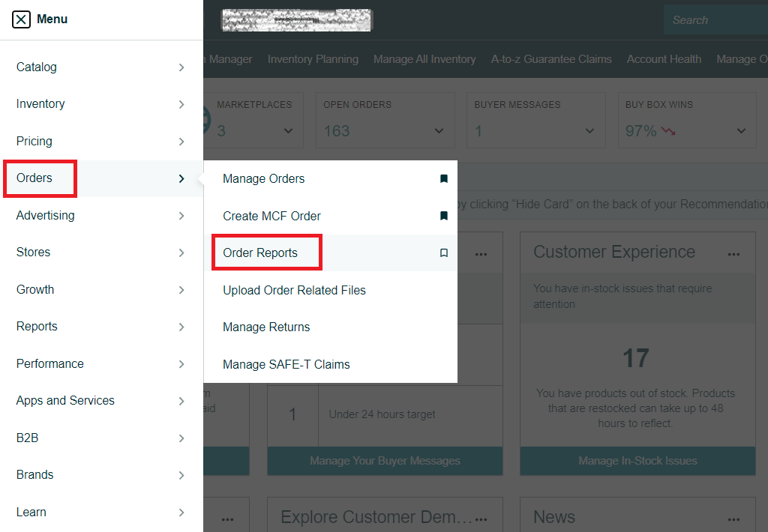This screenshot has height=532, width=768.
Task: Open the News card options ellipsis
Action: point(733,519)
